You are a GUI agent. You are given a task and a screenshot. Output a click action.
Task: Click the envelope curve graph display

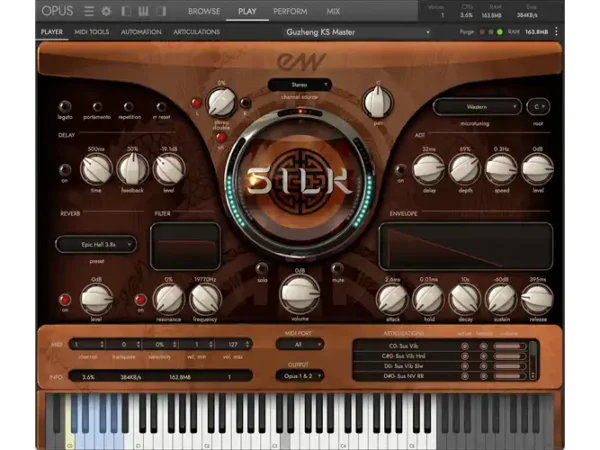465,246
